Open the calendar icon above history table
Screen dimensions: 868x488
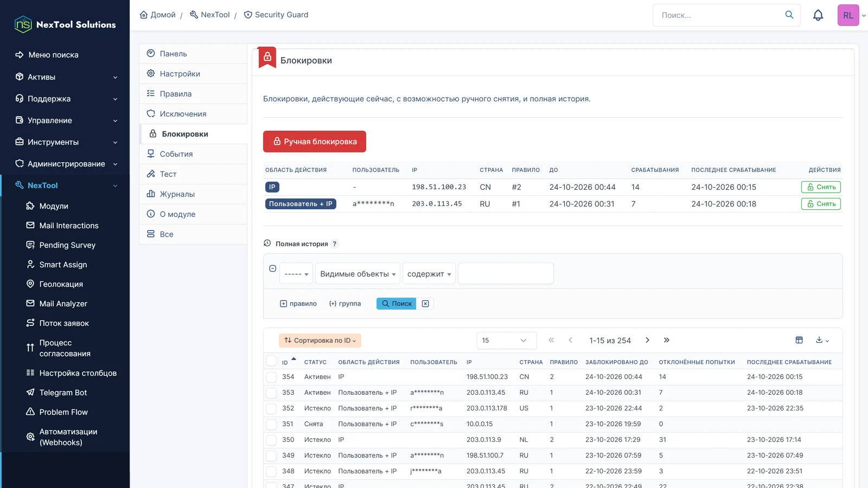click(x=799, y=340)
